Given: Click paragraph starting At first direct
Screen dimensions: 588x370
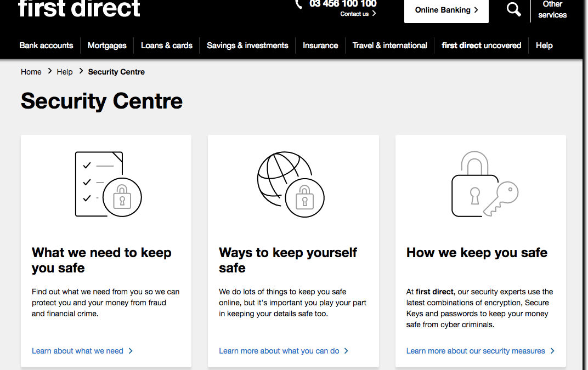Looking at the screenshot, I should click(479, 308).
